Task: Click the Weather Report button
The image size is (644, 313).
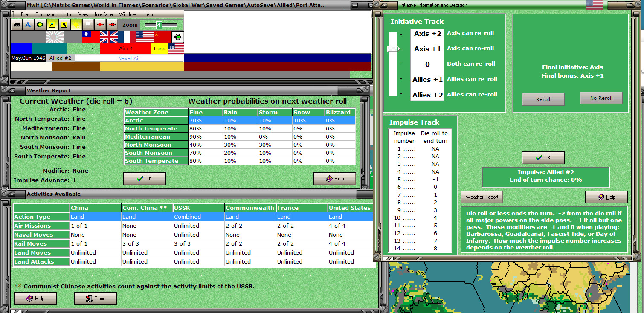Action: pyautogui.click(x=482, y=197)
